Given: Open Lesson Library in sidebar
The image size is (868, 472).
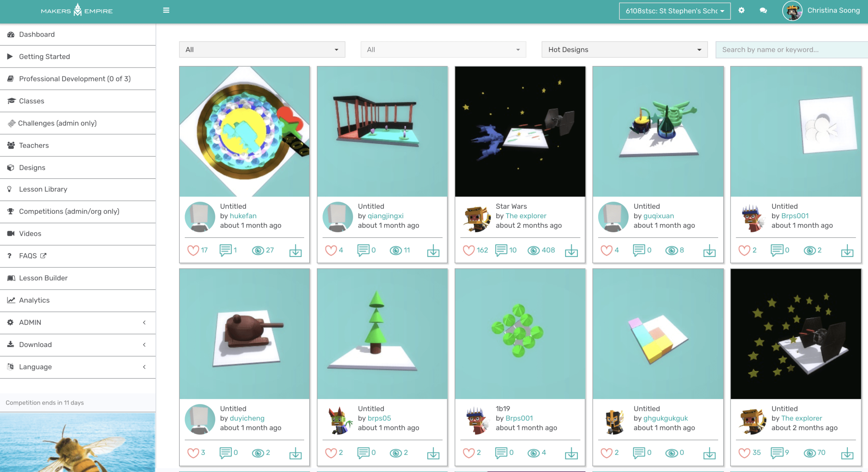Looking at the screenshot, I should (x=78, y=189).
